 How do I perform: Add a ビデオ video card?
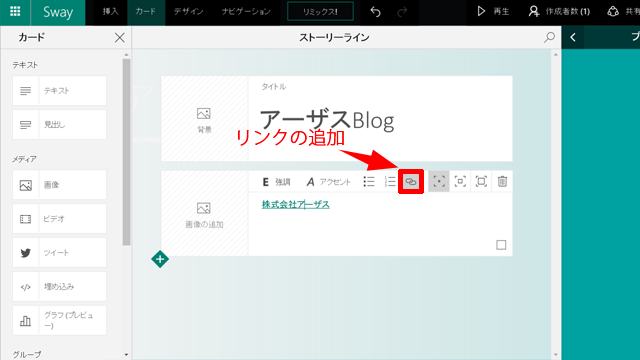(x=60, y=219)
